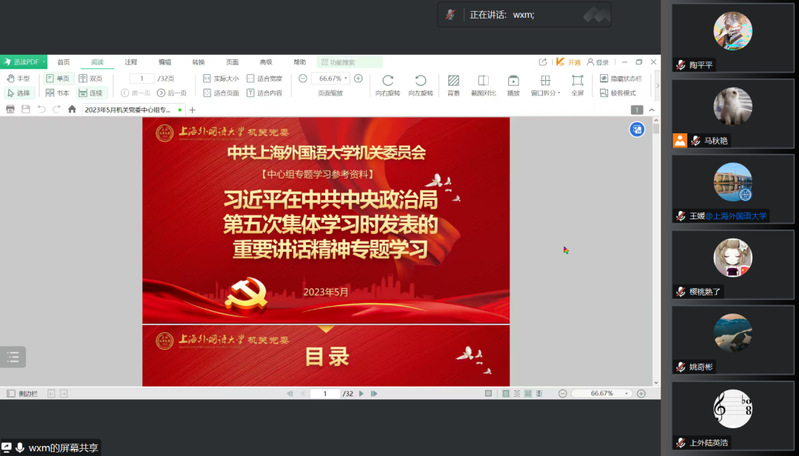The height and width of the screenshot is (456, 799).
Task: Jump to first page in status bar
Action: tap(290, 393)
